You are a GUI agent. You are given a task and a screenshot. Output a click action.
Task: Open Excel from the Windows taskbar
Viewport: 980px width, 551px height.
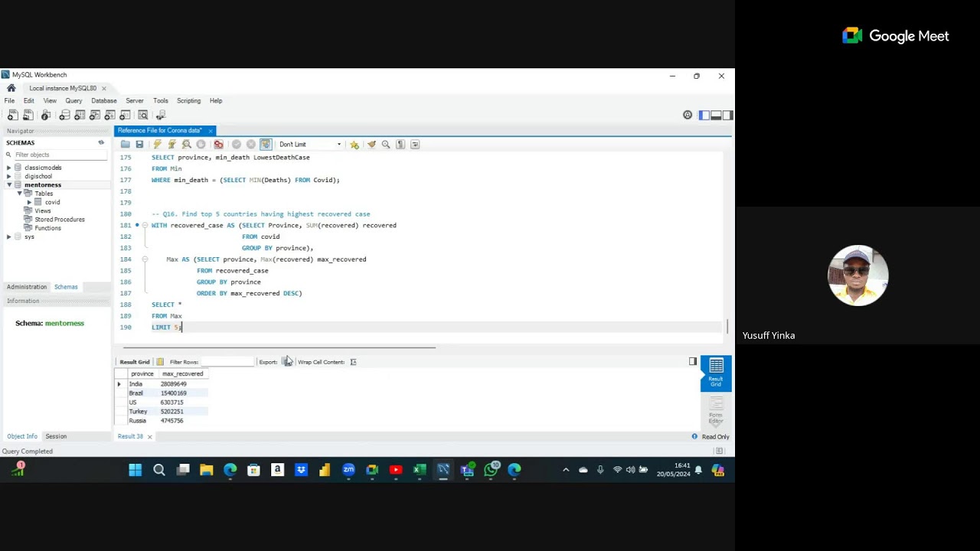(x=420, y=470)
